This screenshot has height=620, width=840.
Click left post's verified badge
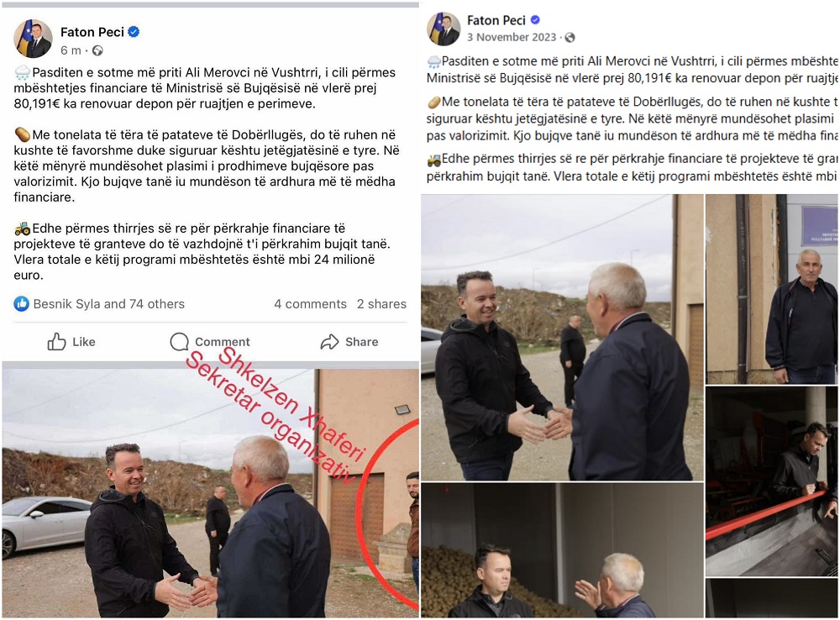tap(134, 32)
